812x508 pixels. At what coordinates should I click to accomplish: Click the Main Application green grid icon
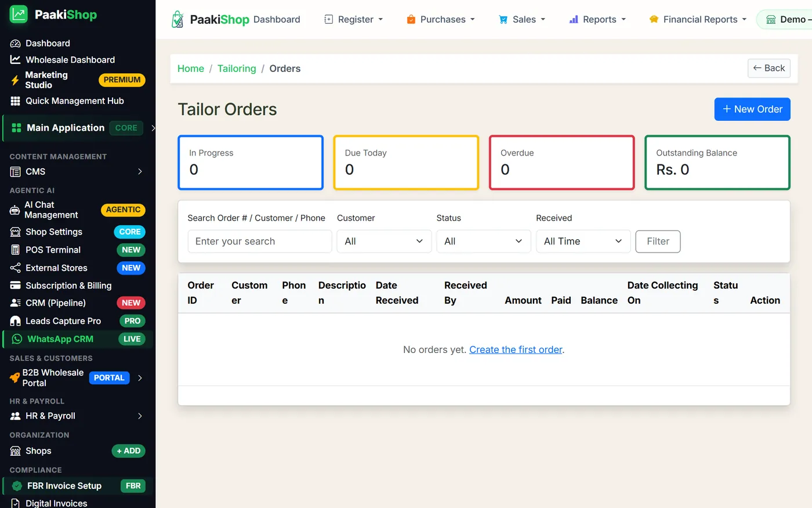tap(16, 128)
